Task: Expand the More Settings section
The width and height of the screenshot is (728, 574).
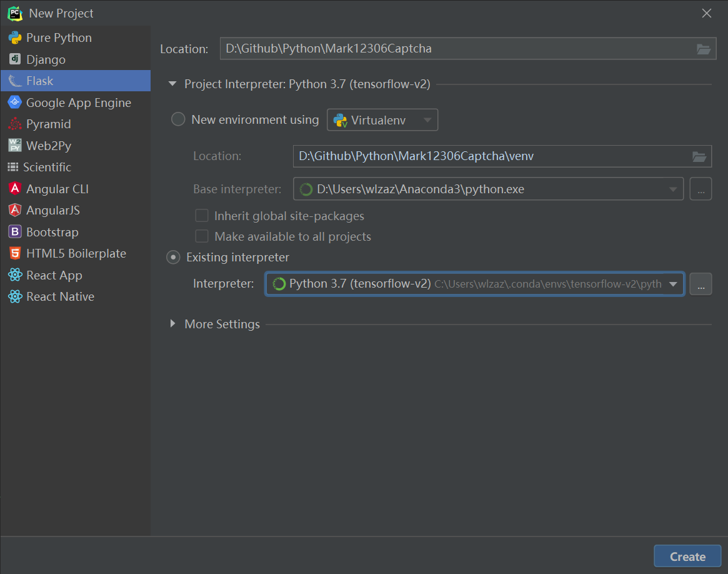Action: click(173, 324)
